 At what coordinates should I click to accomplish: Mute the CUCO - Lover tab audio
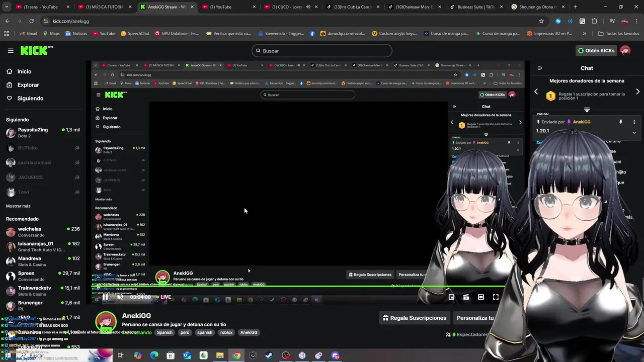pyautogui.click(x=308, y=7)
